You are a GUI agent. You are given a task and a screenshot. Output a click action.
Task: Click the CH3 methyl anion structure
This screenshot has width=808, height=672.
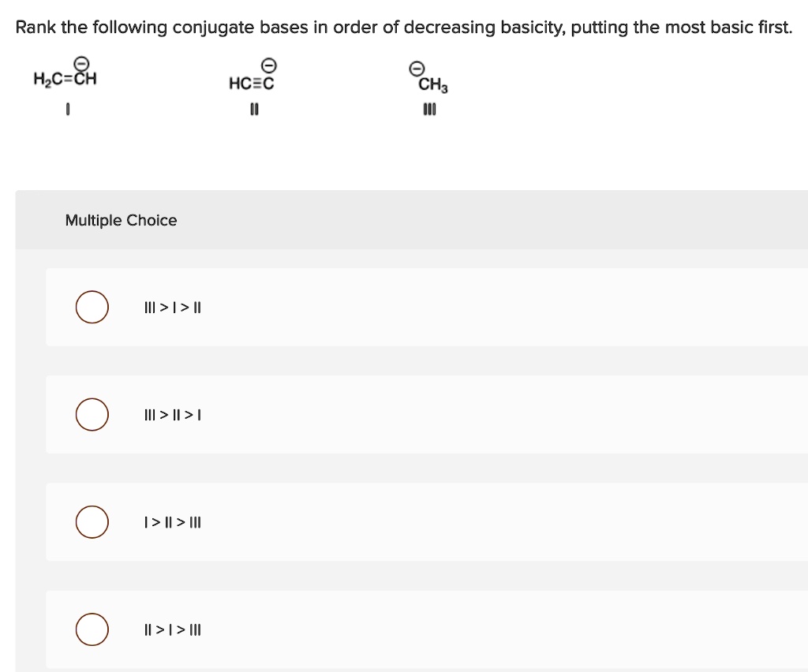432,85
